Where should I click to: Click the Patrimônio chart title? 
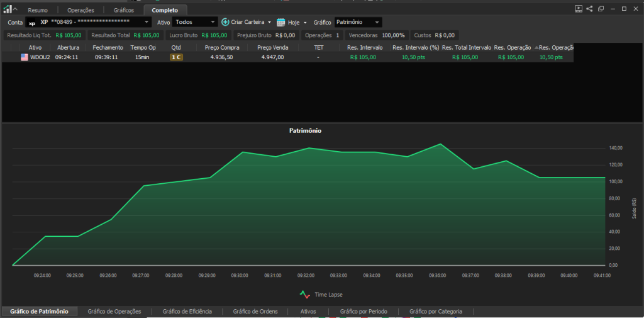coord(304,131)
